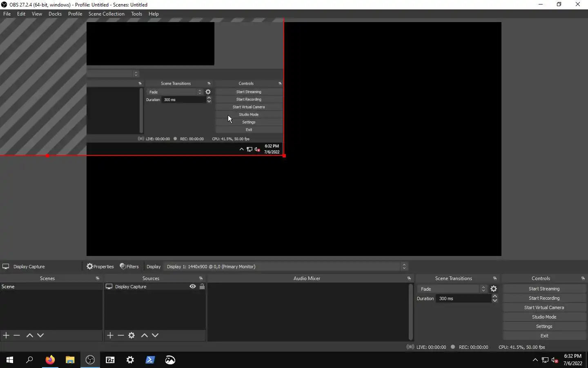This screenshot has height=368, width=588.
Task: Remove selected scene with minus icon
Action: click(17, 335)
